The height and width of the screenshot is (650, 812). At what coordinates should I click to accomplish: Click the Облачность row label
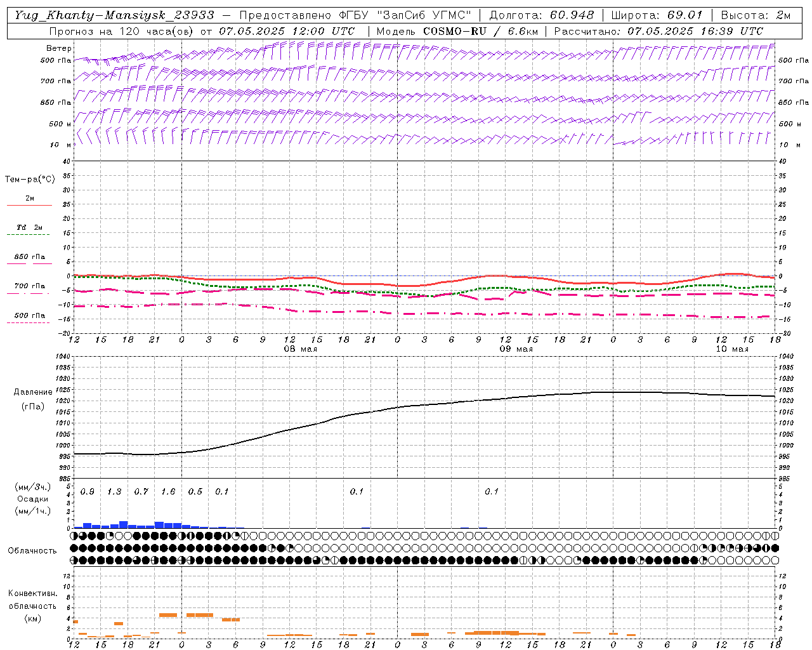(x=32, y=551)
